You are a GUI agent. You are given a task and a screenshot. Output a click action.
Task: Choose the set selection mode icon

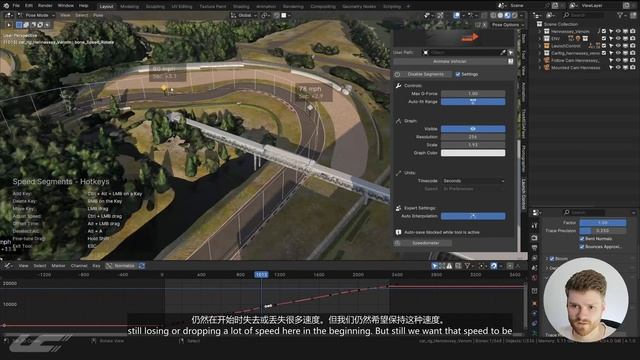point(19,25)
